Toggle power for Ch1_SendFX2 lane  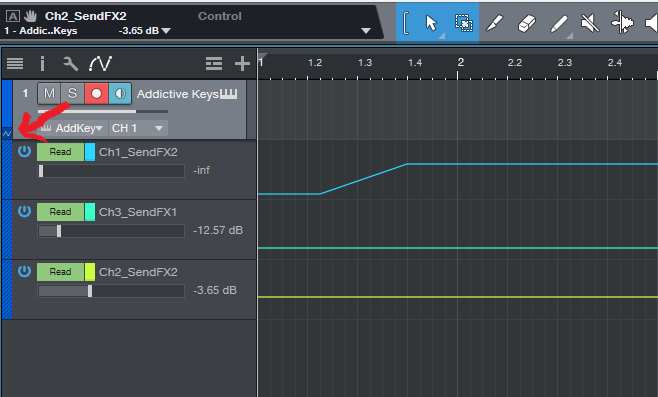pyautogui.click(x=24, y=151)
